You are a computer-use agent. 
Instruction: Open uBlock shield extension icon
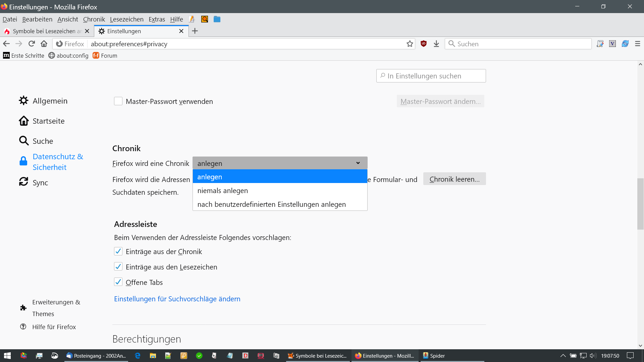point(424,44)
